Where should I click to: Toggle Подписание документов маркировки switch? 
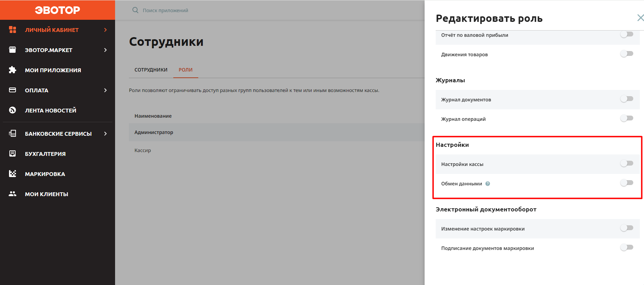(627, 248)
